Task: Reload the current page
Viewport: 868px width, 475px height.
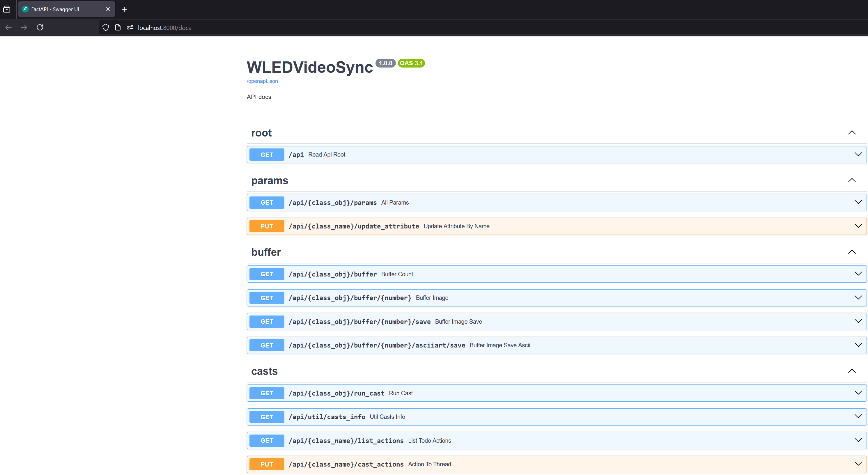Action: tap(40, 28)
